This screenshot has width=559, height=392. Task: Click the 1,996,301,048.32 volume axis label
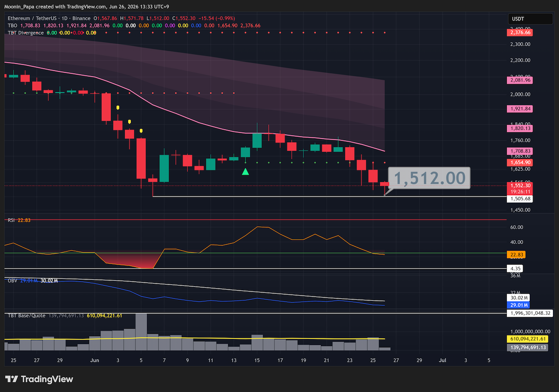[530, 313]
